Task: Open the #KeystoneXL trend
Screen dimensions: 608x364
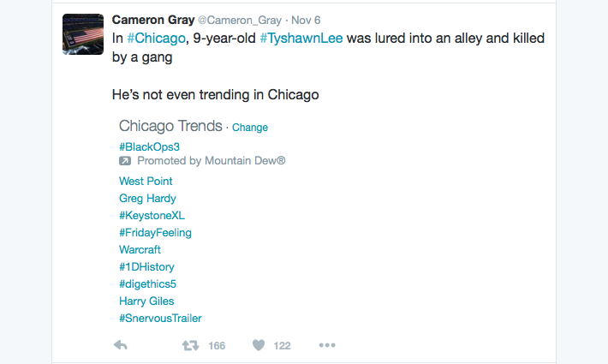Action: click(x=152, y=215)
